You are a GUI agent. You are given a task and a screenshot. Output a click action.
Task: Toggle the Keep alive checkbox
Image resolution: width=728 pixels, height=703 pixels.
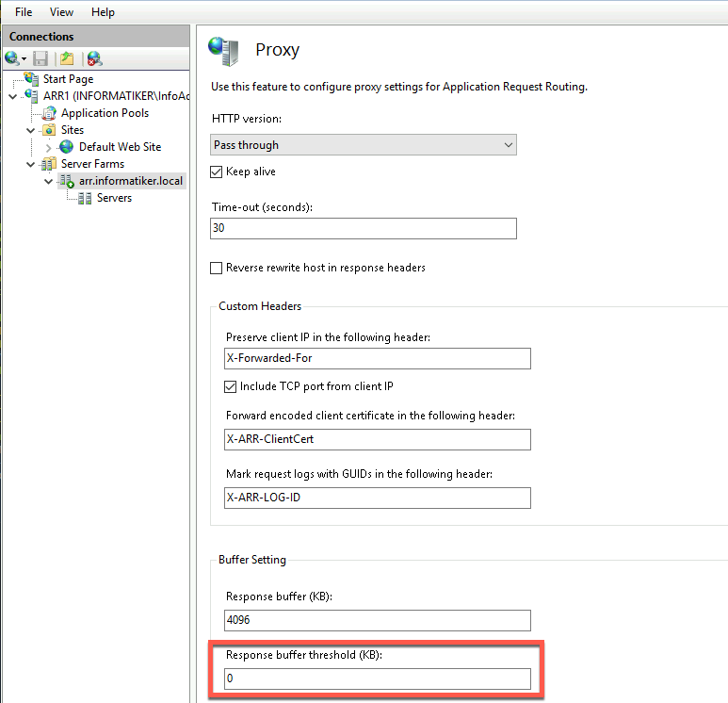click(x=217, y=172)
